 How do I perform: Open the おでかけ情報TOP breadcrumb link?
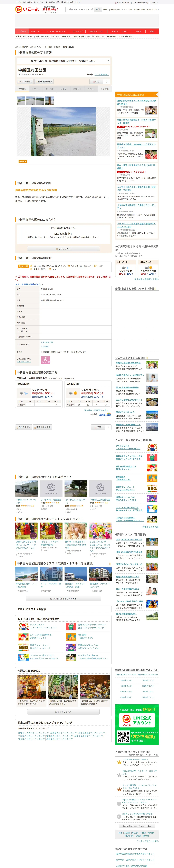(22, 47)
